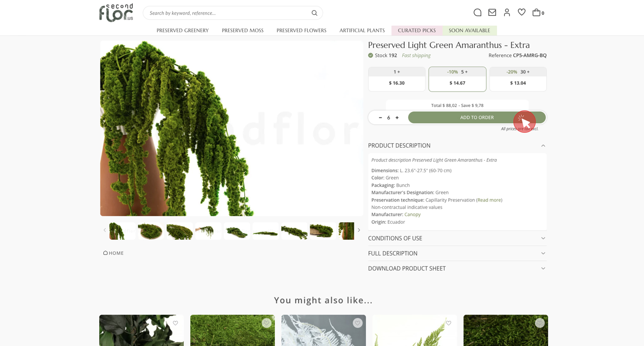Open the shopping bag cart icon
This screenshot has width=644, height=346.
coord(536,12)
